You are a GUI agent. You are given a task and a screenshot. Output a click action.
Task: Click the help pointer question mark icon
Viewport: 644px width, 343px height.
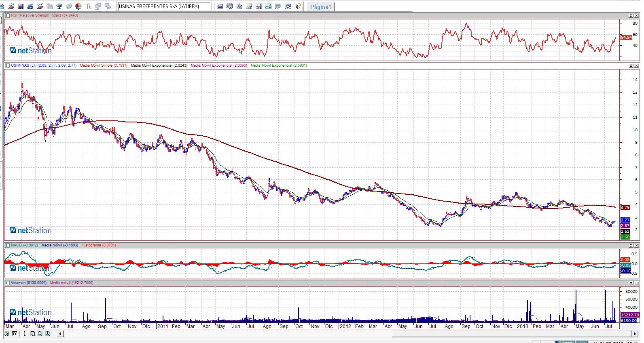(x=298, y=6)
